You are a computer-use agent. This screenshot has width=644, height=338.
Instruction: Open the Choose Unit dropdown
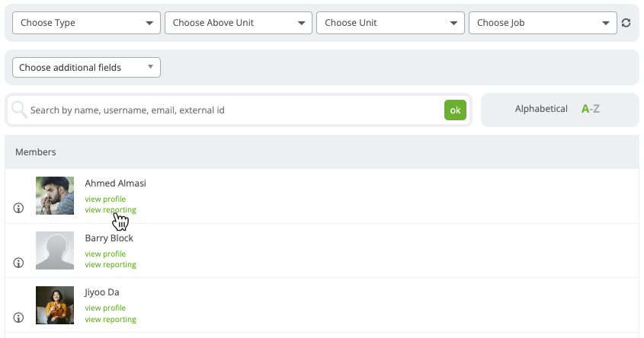pyautogui.click(x=390, y=23)
